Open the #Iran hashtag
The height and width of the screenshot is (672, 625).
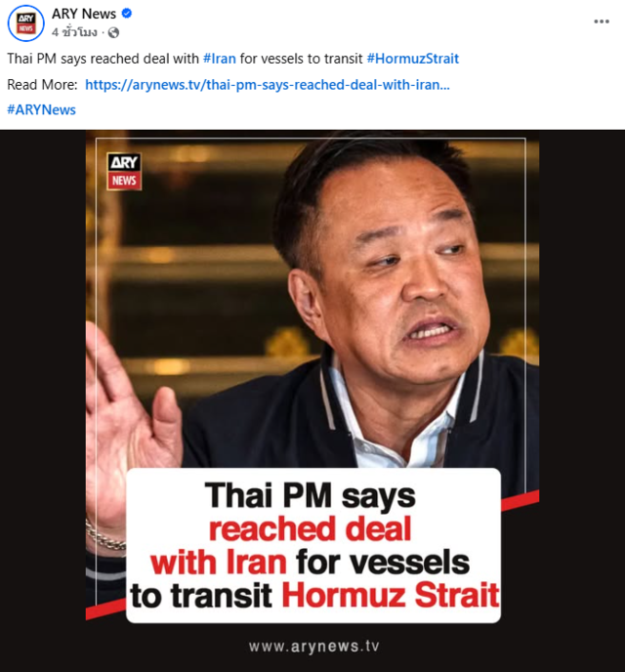pyautogui.click(x=220, y=59)
